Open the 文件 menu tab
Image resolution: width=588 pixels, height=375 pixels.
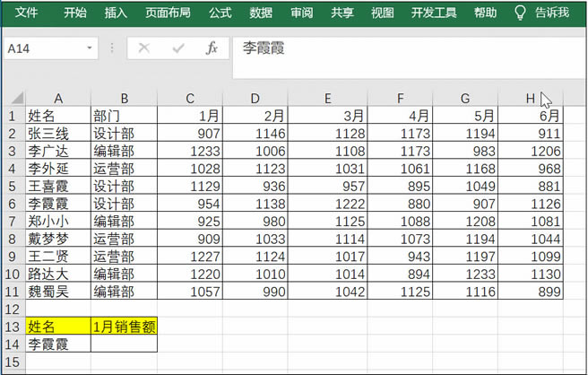[x=26, y=13]
